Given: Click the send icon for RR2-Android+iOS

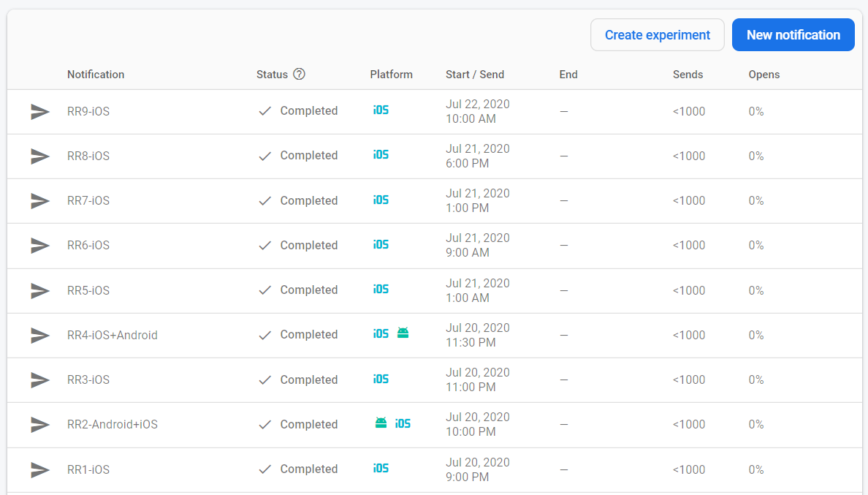Looking at the screenshot, I should pyautogui.click(x=40, y=425).
